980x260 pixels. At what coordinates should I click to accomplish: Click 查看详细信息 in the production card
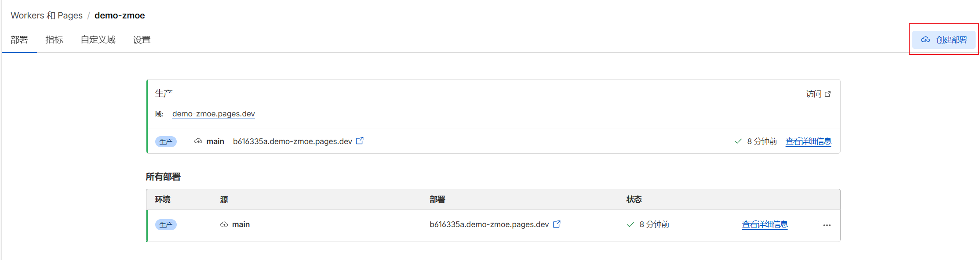[808, 141]
